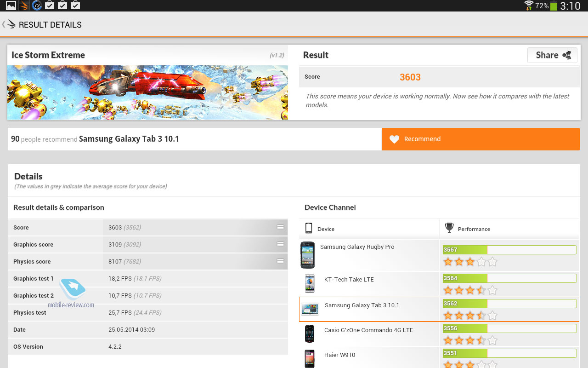Expand the Score row equals icon
This screenshot has height=368, width=588.
click(x=280, y=227)
